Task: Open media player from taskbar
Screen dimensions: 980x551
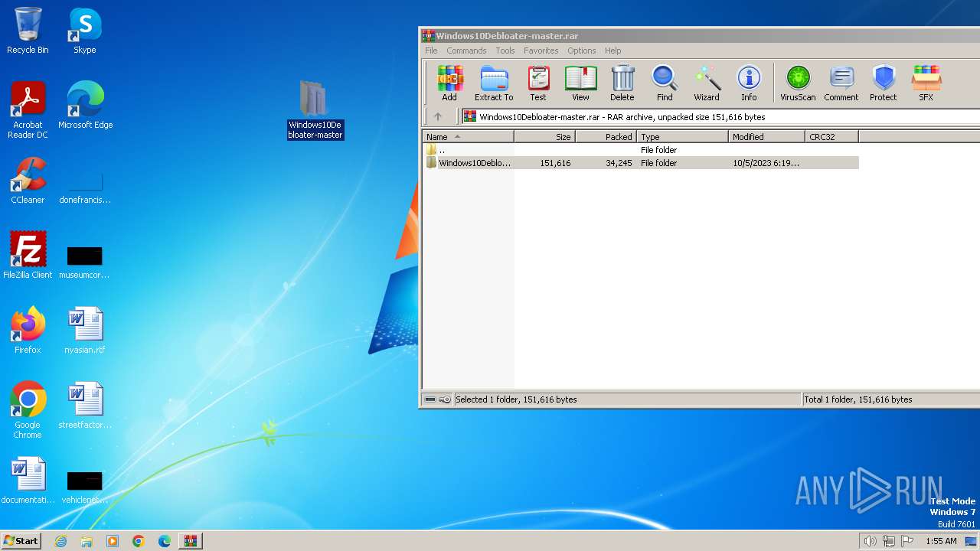Action: click(x=113, y=541)
